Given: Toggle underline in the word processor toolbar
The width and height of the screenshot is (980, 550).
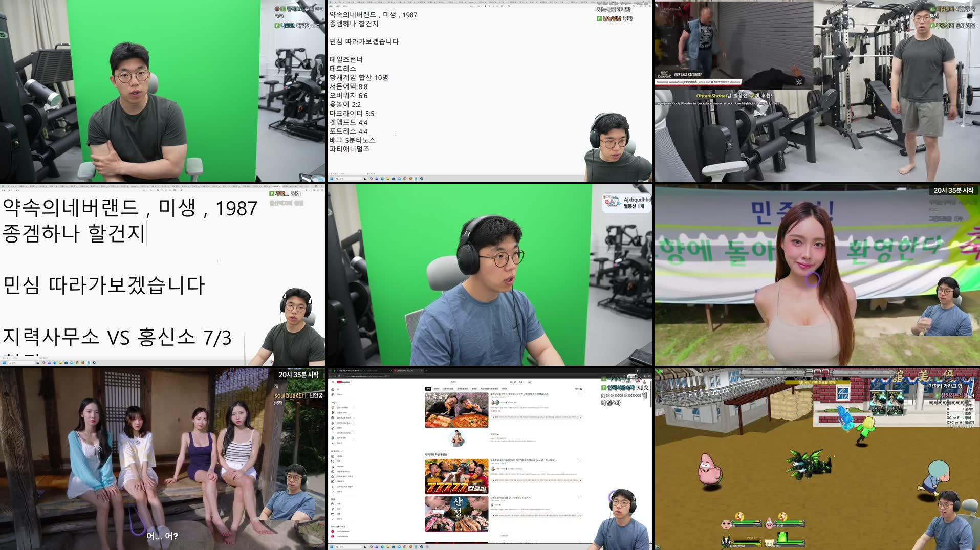Looking at the screenshot, I should click(x=493, y=6).
